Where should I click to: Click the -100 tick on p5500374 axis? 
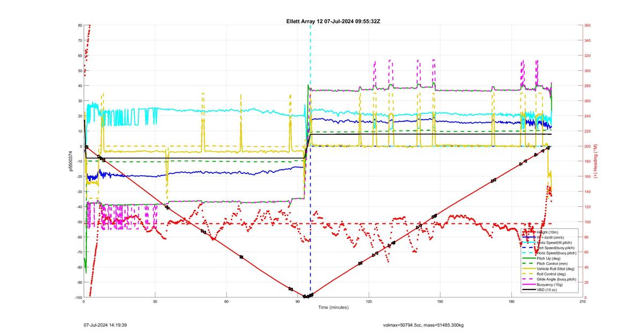point(77,297)
